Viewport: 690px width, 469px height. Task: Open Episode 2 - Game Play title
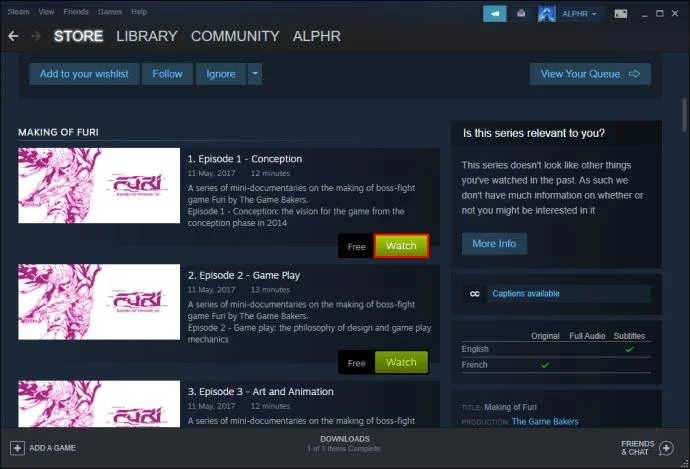(244, 275)
